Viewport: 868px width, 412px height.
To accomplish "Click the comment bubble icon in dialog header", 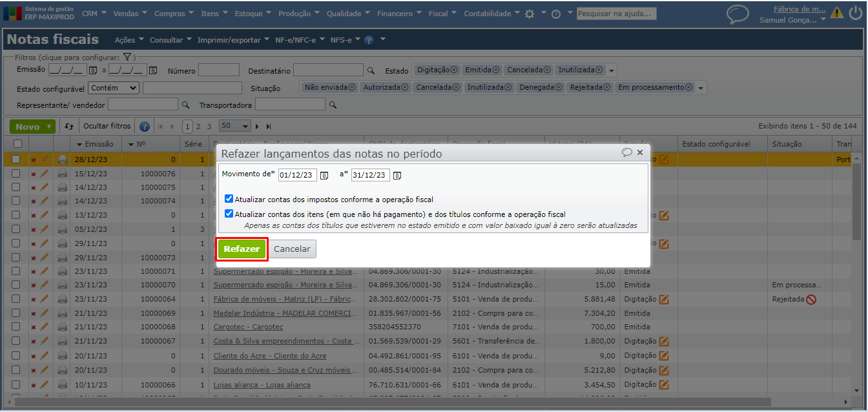I will click(x=626, y=152).
